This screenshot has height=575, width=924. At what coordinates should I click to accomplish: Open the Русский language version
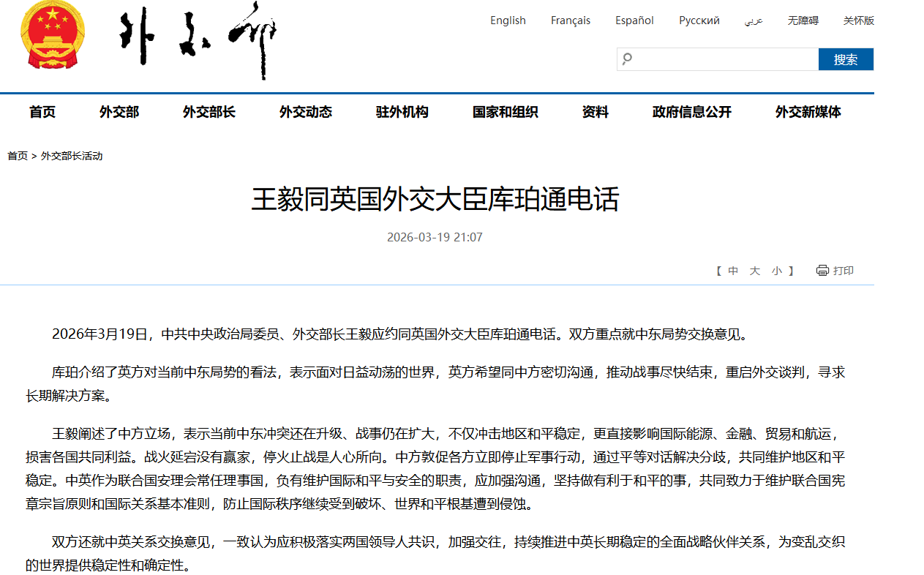coord(699,20)
